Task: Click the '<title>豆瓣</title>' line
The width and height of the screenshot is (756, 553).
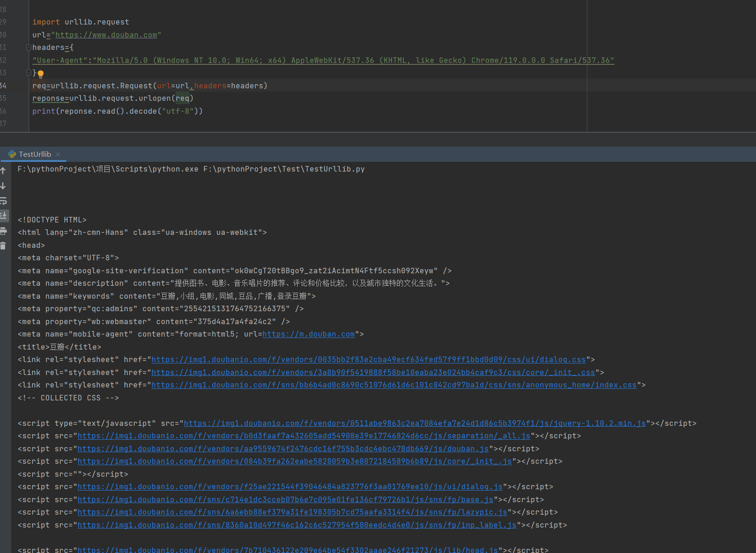Action: coord(60,347)
